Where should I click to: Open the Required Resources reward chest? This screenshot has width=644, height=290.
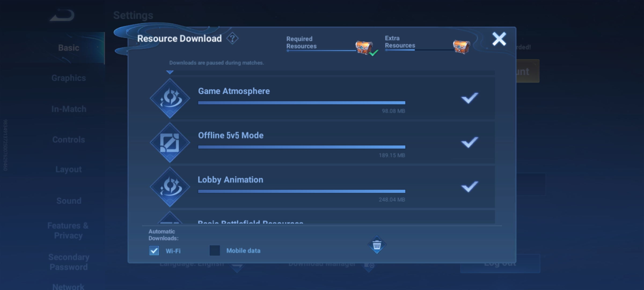(364, 48)
